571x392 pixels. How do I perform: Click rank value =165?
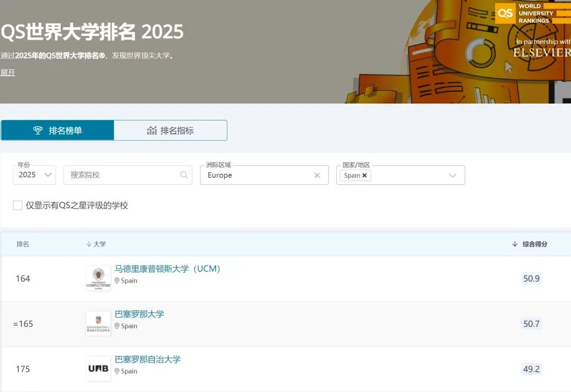click(23, 324)
